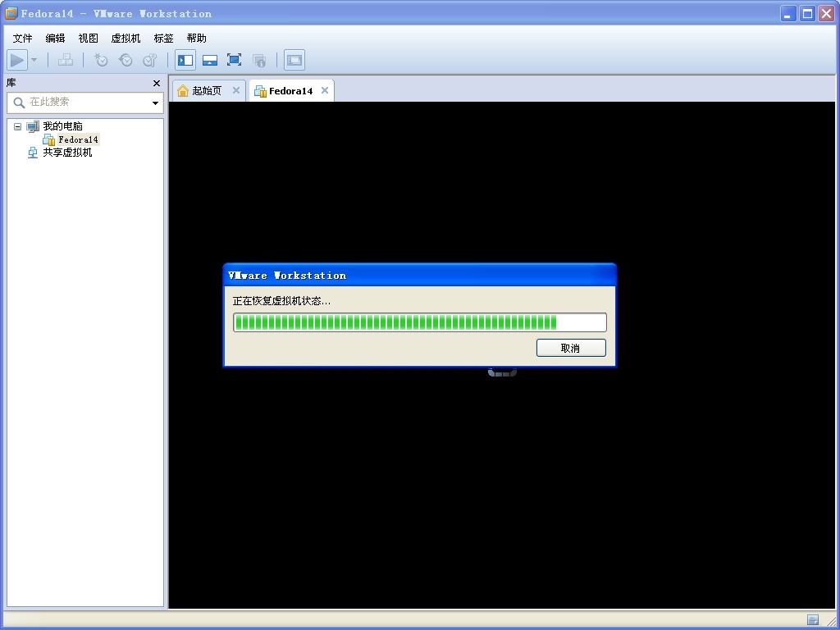The height and width of the screenshot is (630, 840).
Task: Switch to the 起始页 tab
Action: (x=207, y=90)
